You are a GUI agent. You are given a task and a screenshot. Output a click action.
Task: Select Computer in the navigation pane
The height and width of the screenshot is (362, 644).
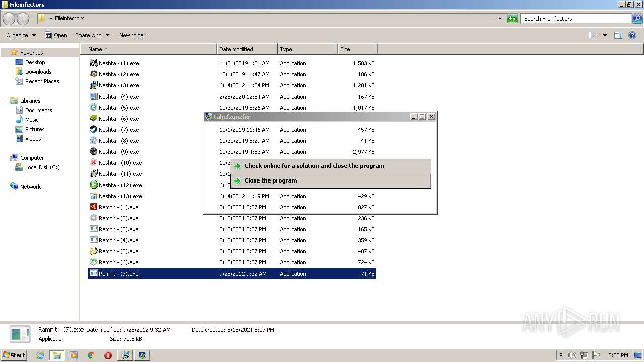click(x=32, y=158)
